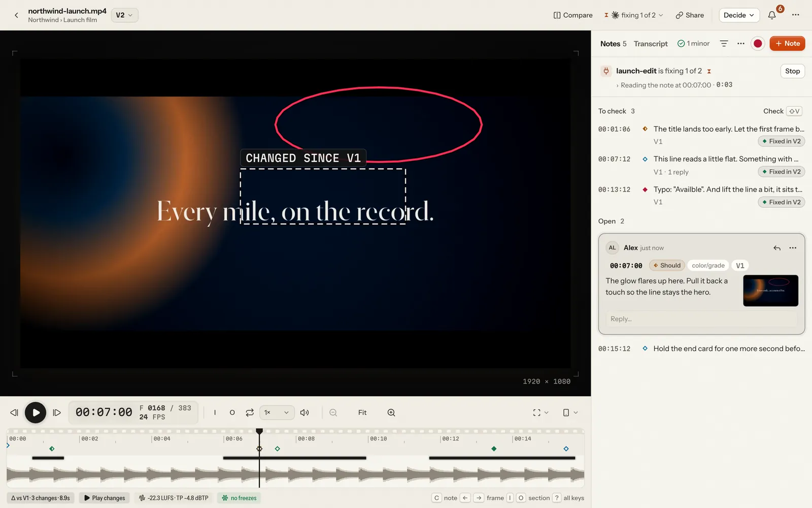Switch to the Notes tab
This screenshot has height=508, width=812.
click(x=613, y=44)
